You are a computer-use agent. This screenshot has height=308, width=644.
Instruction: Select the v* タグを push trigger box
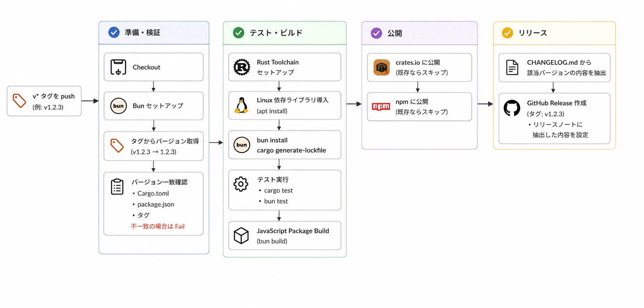44,101
